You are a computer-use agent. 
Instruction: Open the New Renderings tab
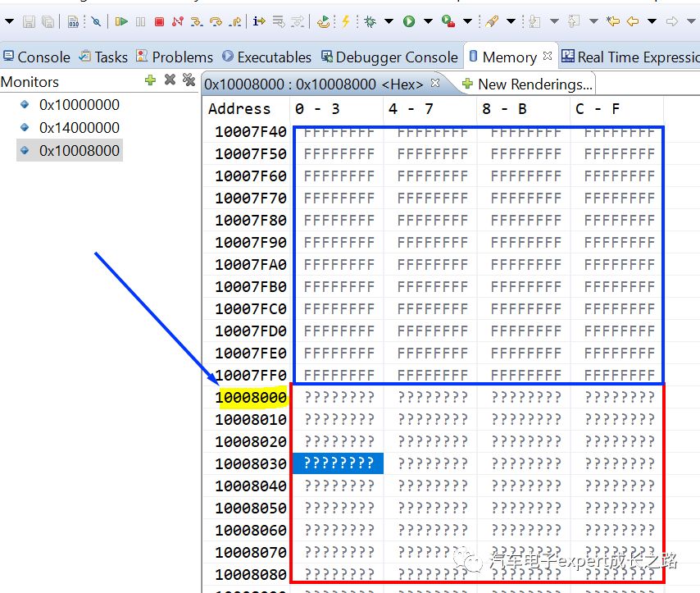tap(526, 84)
